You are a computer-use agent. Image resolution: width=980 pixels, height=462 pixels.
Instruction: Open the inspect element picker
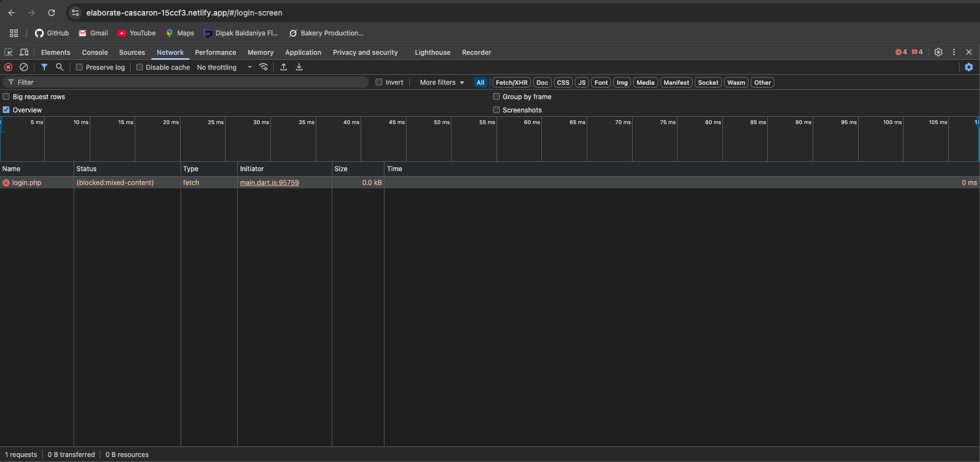point(8,52)
